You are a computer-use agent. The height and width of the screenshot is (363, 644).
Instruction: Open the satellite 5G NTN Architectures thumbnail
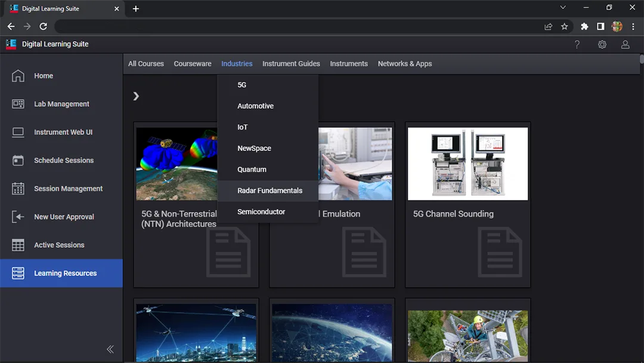point(177,164)
